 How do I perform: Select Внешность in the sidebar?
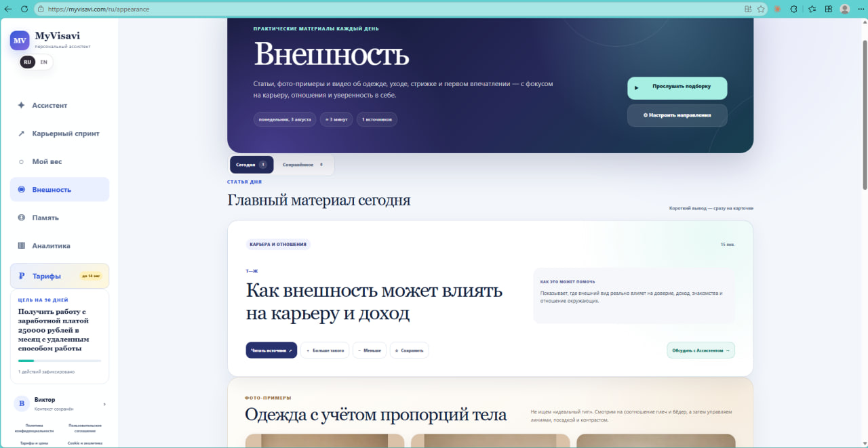(x=60, y=190)
